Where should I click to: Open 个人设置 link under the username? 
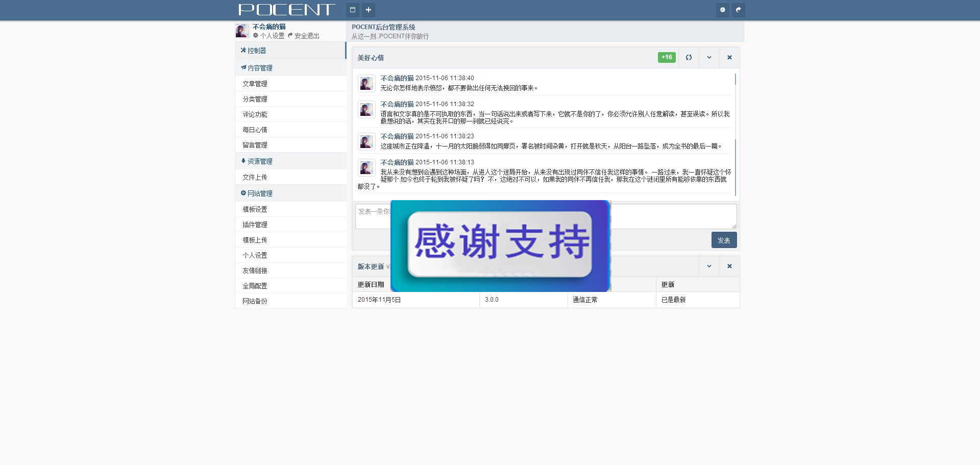268,36
